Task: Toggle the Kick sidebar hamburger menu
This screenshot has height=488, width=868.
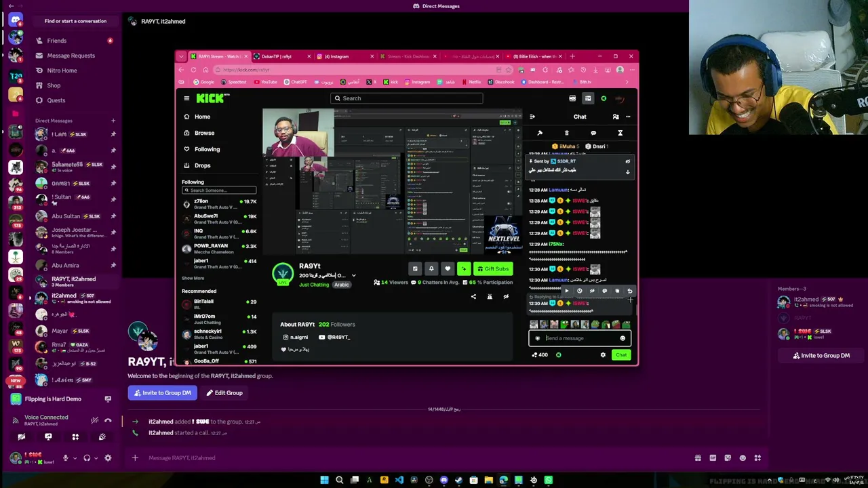Action: (186, 98)
